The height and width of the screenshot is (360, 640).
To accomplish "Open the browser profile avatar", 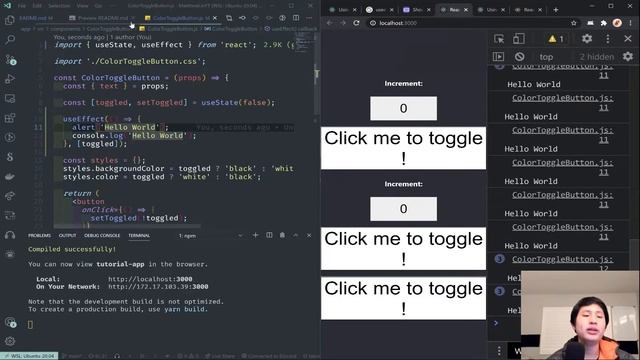I will click(x=617, y=23).
